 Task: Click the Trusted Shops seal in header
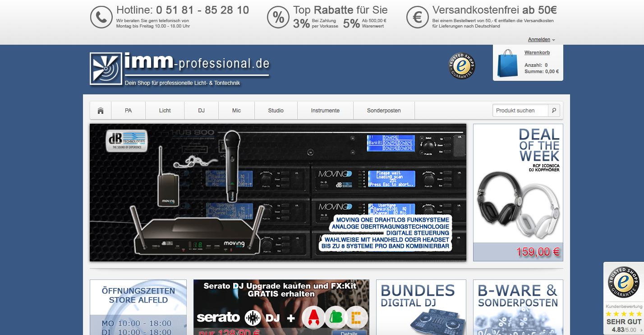tap(461, 66)
